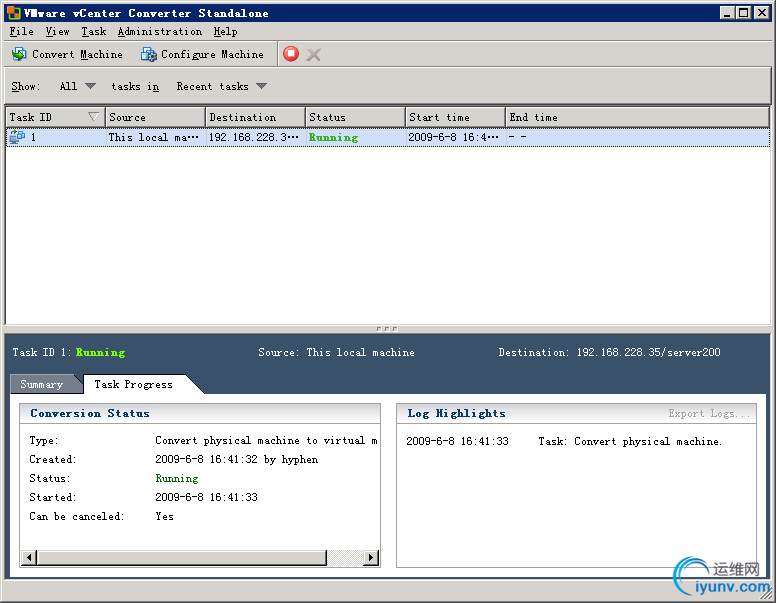Viewport: 776px width, 603px height.
Task: Click the Convert Machine toolbar icon
Action: coord(19,54)
